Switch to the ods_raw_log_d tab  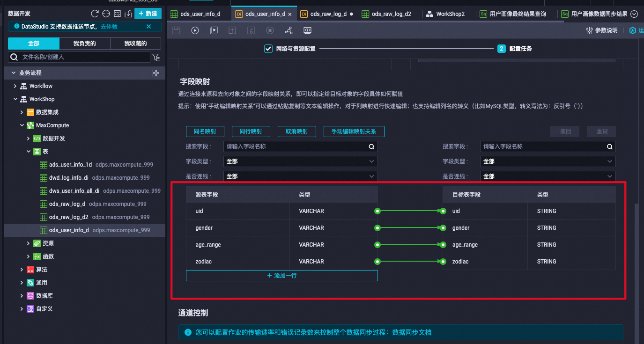coord(328,14)
